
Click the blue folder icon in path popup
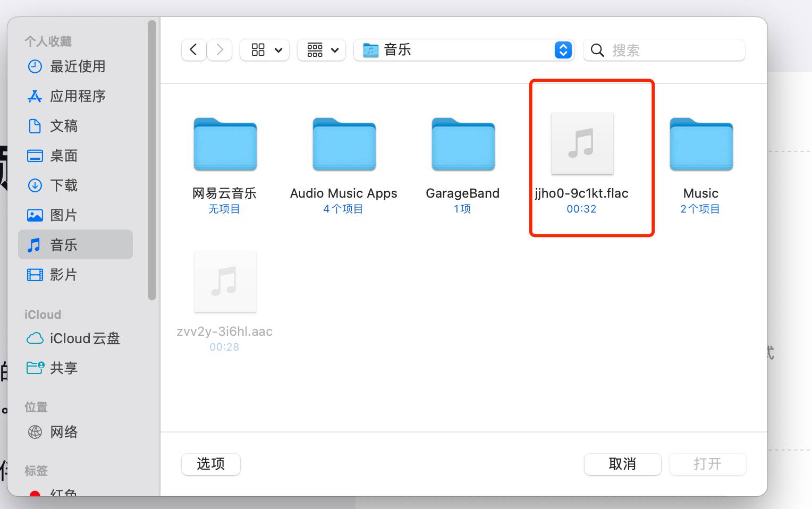[x=370, y=50]
